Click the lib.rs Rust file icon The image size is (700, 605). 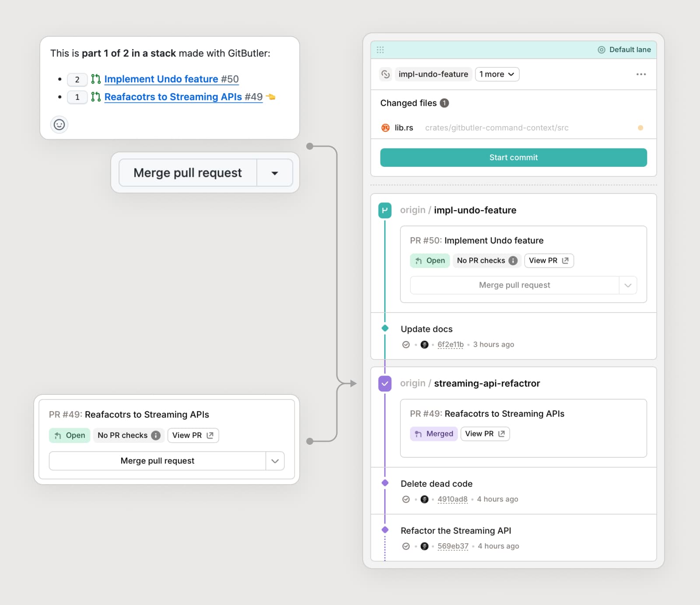(x=385, y=128)
